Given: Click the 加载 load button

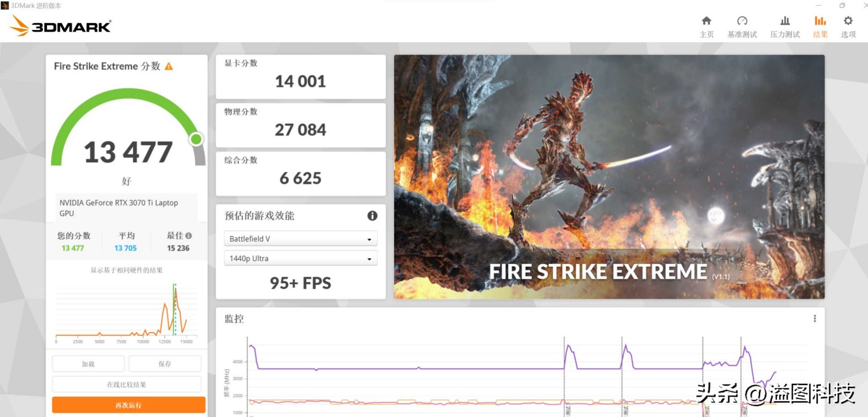Looking at the screenshot, I should (88, 364).
